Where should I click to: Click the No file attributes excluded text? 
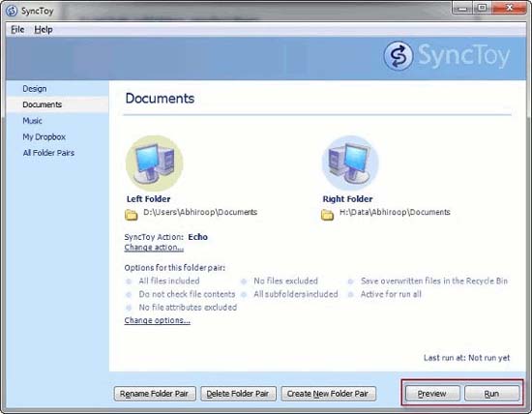[188, 307]
